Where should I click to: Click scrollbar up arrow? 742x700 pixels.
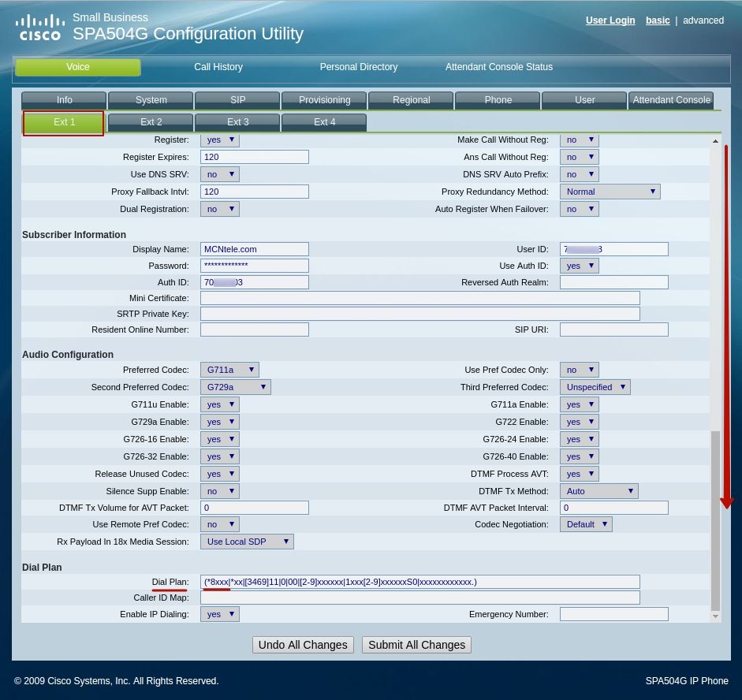(x=715, y=141)
